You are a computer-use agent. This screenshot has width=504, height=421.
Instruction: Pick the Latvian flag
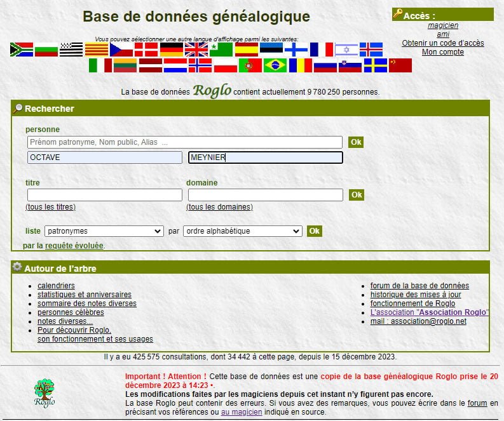(x=150, y=65)
